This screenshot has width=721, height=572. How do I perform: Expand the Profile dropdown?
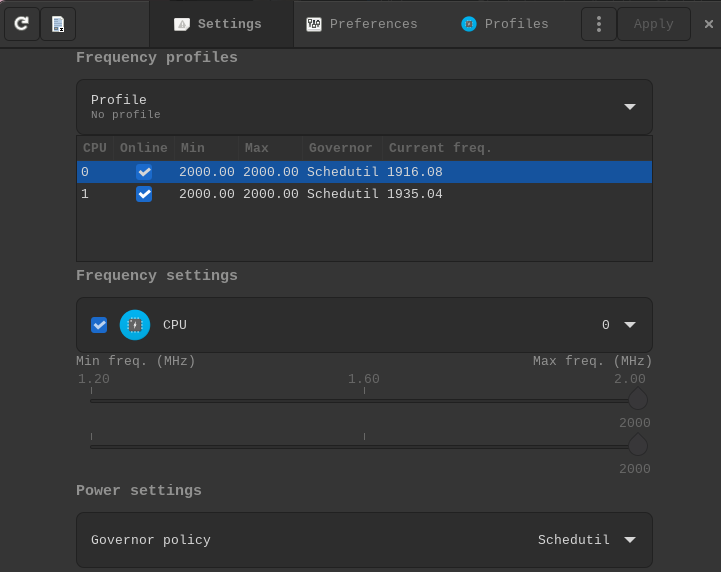tap(629, 107)
